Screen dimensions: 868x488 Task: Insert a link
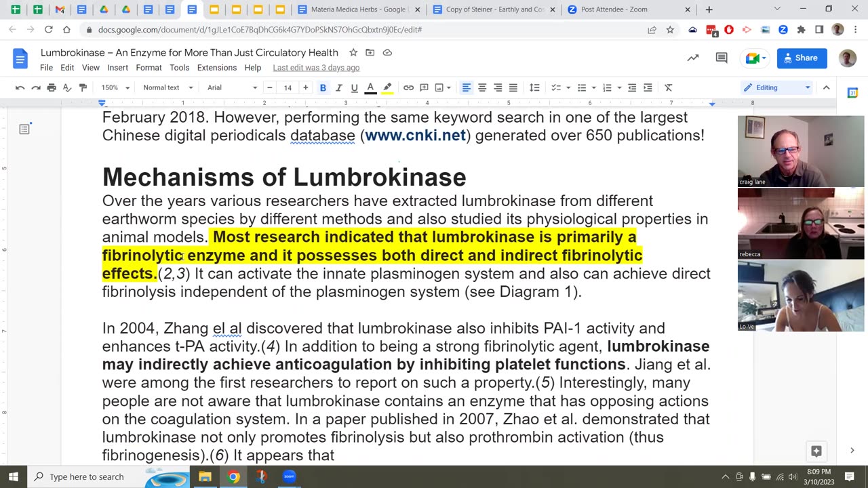tap(408, 87)
